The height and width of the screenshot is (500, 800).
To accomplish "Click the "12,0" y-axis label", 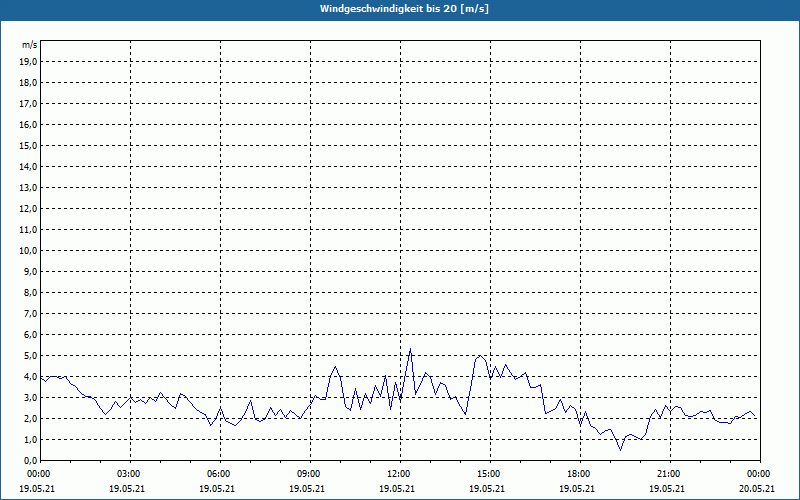I will [29, 209].
